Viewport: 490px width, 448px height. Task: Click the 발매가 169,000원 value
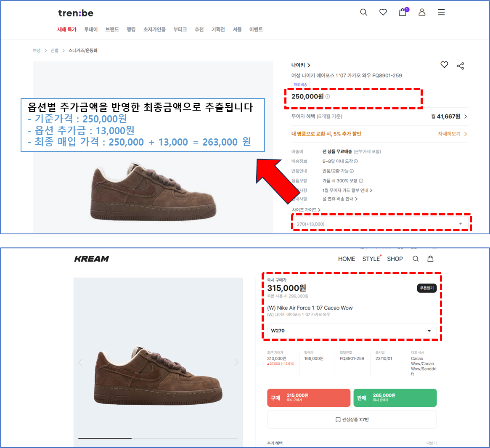click(314, 358)
